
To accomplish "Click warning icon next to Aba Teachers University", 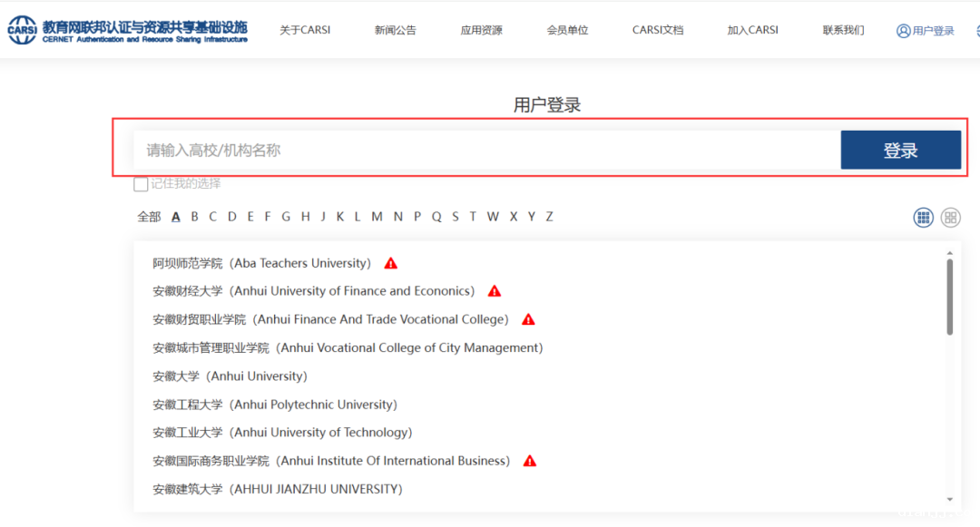I will point(391,264).
